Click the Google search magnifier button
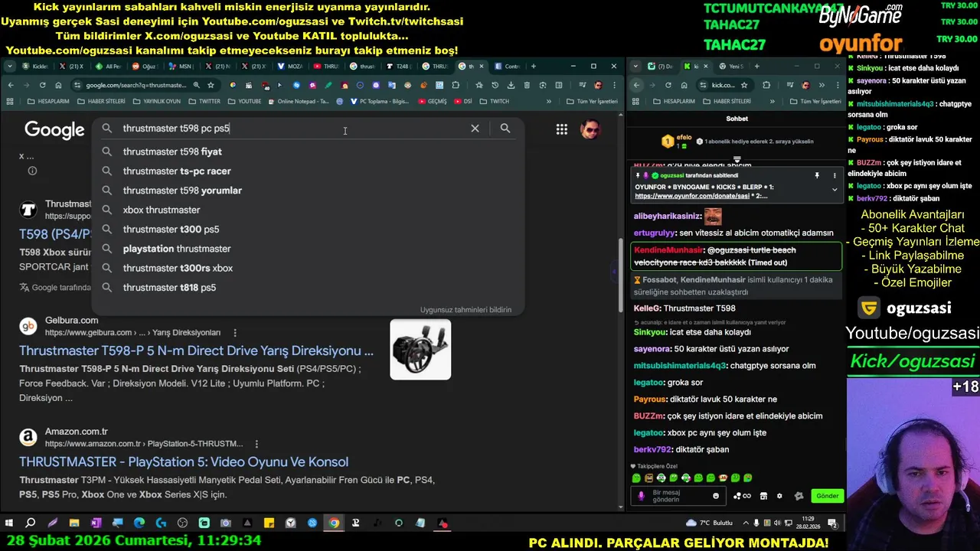 [x=505, y=129]
